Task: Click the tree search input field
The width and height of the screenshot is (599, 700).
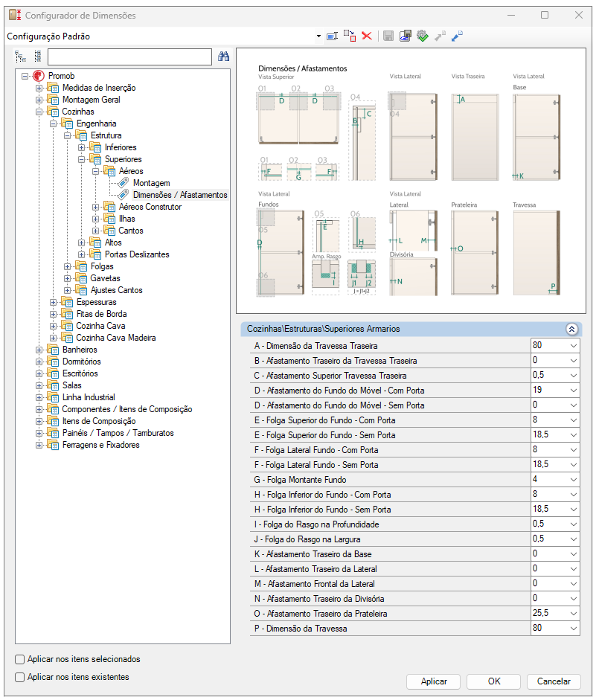Action: 129,57
